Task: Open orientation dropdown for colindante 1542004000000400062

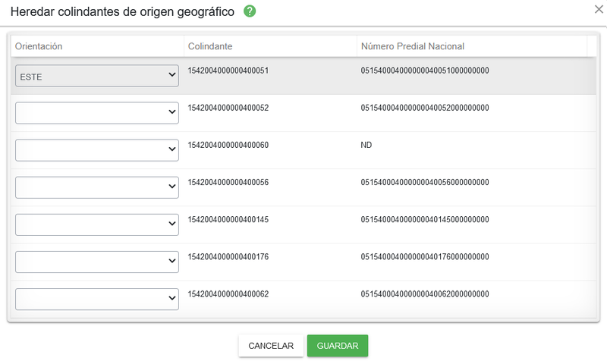Action: [97, 299]
